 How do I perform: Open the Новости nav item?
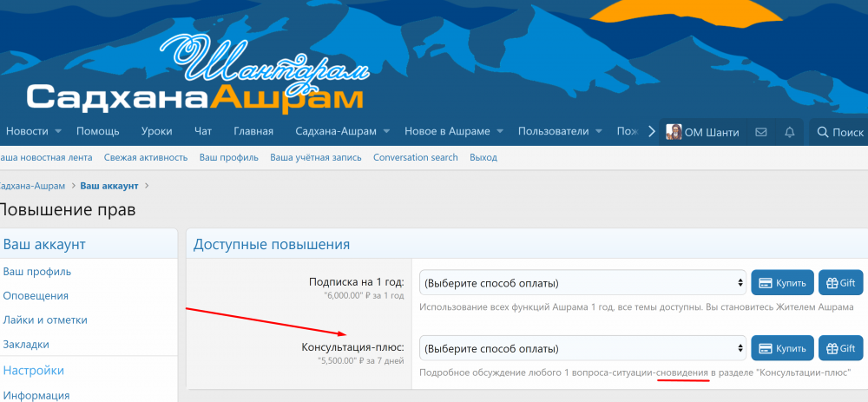pyautogui.click(x=27, y=132)
